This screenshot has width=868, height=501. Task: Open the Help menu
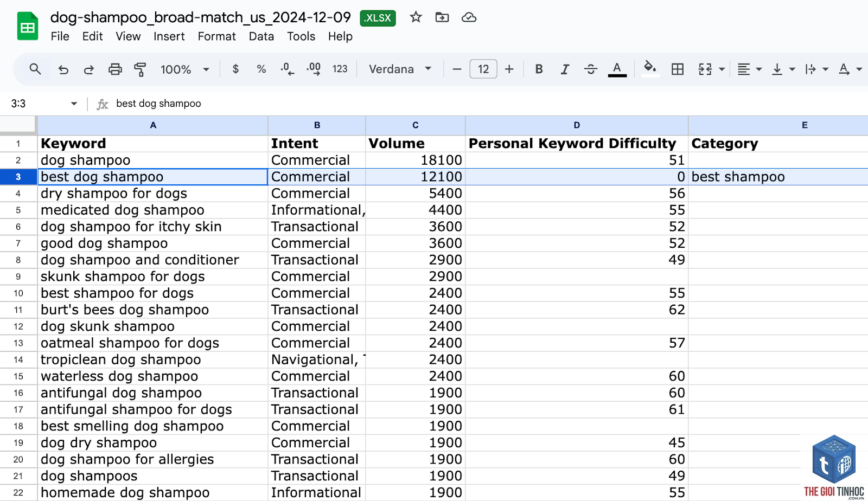tap(340, 36)
